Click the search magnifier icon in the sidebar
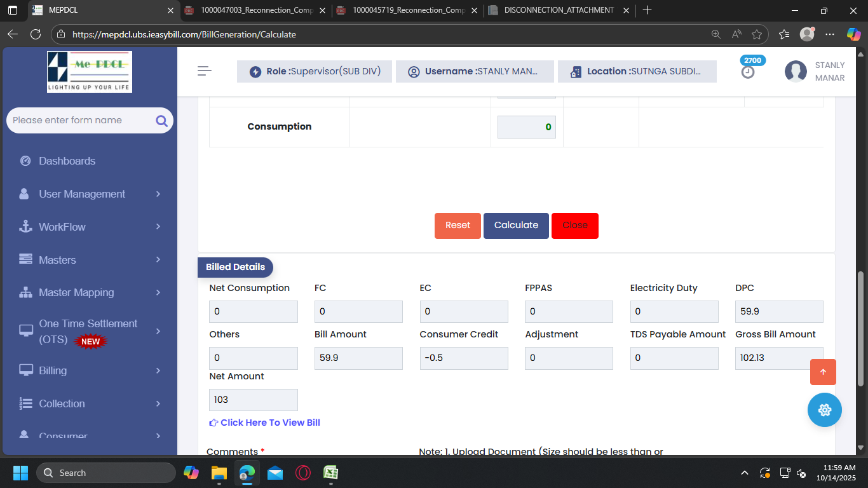 click(x=161, y=121)
